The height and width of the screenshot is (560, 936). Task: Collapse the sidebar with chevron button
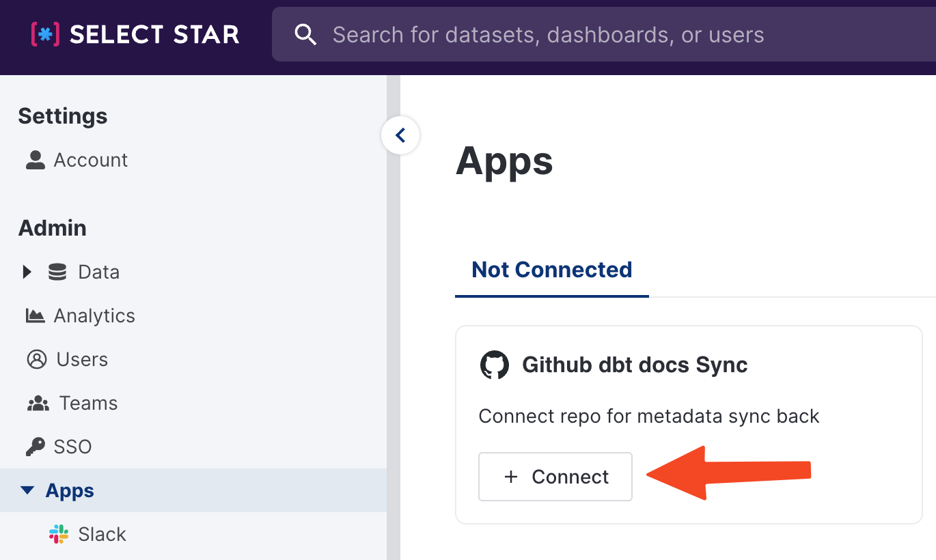coord(400,135)
